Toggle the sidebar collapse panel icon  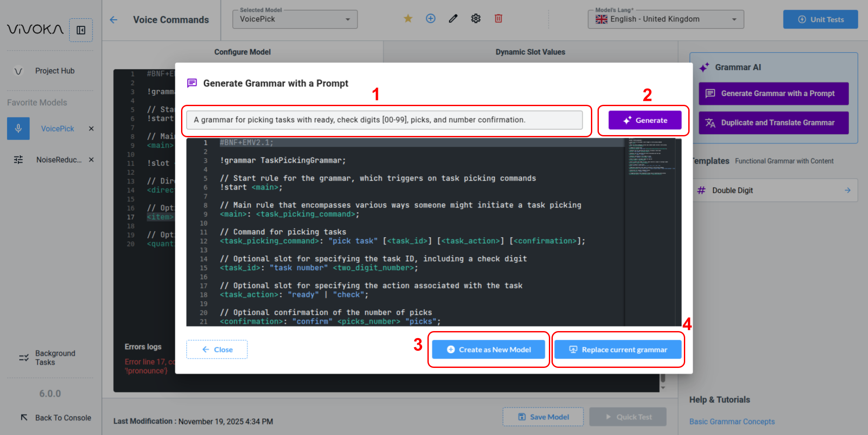click(81, 30)
